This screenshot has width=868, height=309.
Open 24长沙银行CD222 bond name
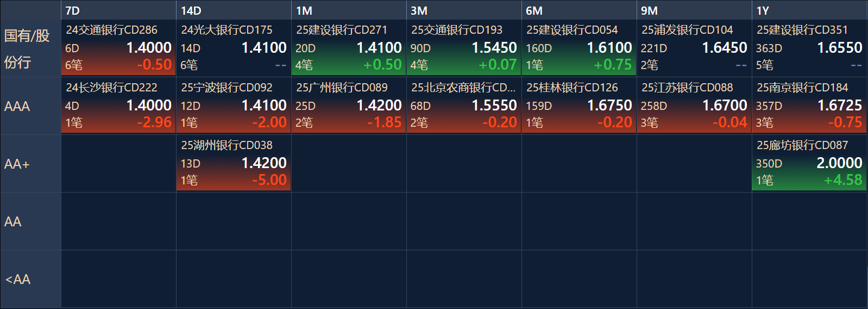[x=111, y=88]
